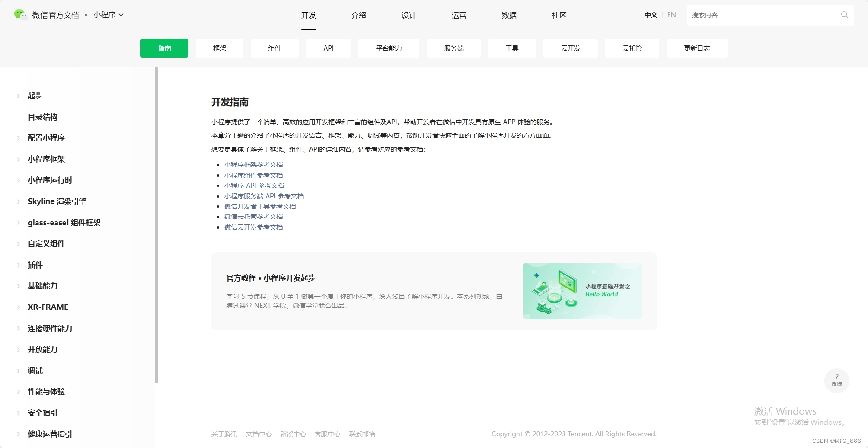
Task: Expand the 调试 sidebar section
Action: coord(18,371)
